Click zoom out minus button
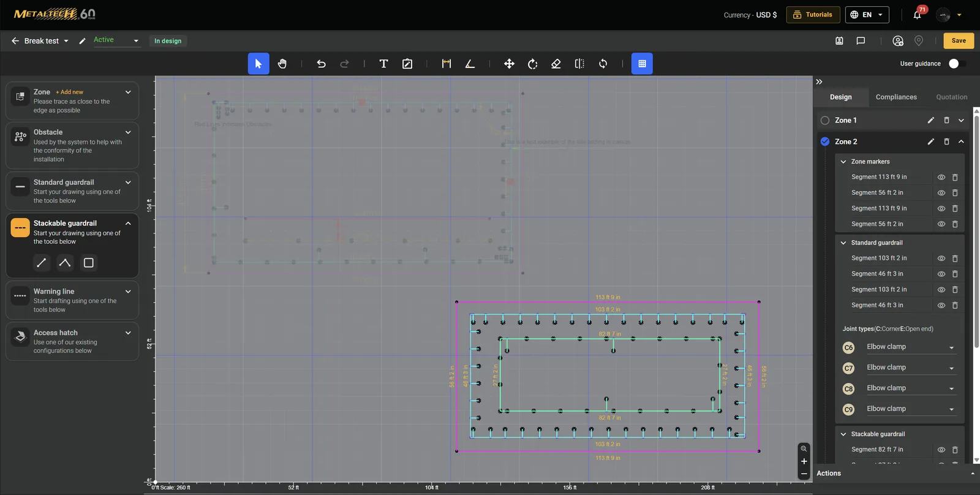This screenshot has height=495, width=980. click(804, 474)
